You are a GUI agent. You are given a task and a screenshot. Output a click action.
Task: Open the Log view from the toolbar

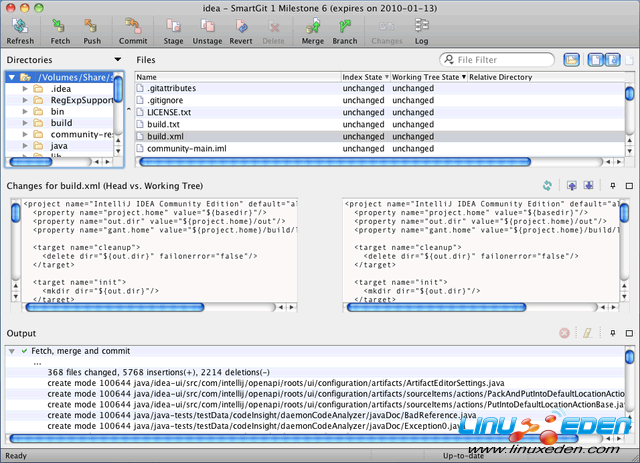point(421,26)
